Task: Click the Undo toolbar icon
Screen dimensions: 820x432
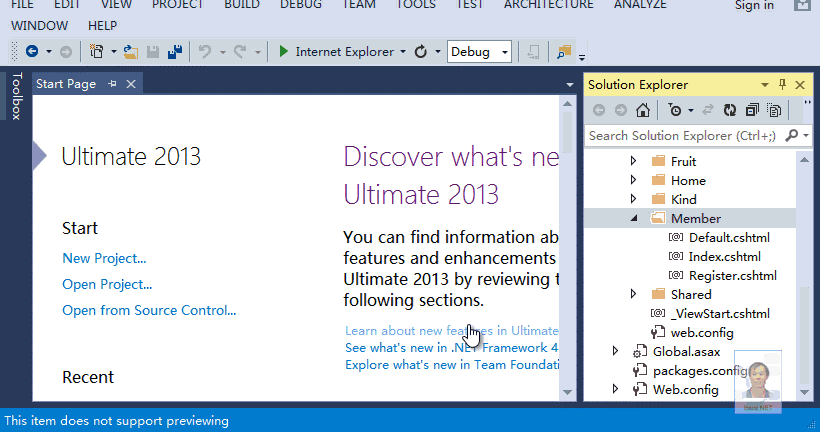Action: point(205,51)
